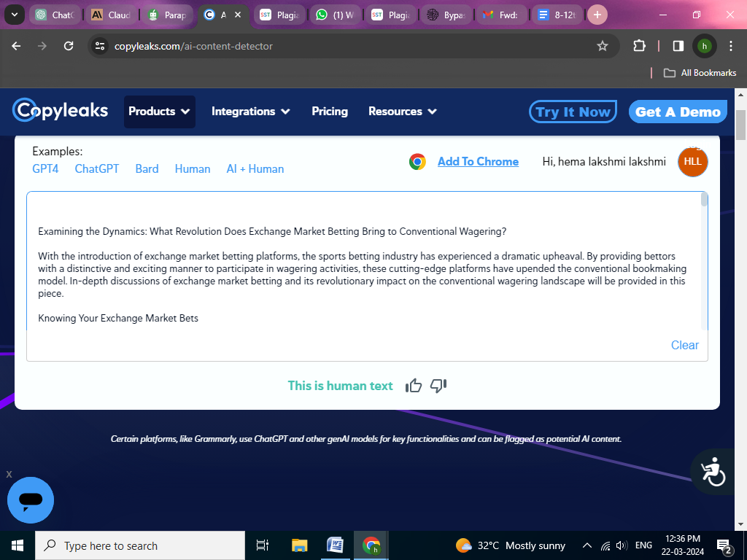747x560 pixels.
Task: Click the Chrome logo beside Add To Chrome
Action: click(417, 162)
